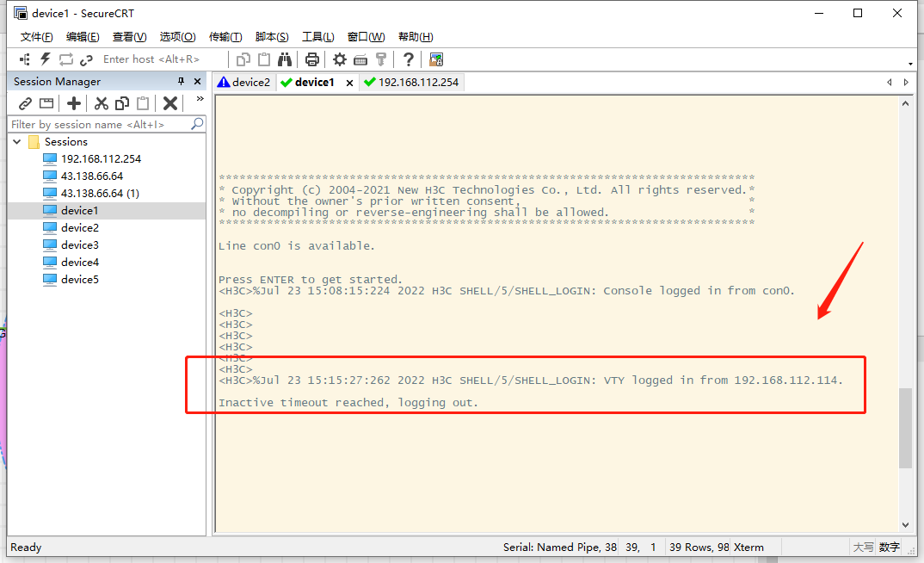Screen dimensions: 924x563
Task: Click the filter search magnifier icon
Action: (197, 124)
